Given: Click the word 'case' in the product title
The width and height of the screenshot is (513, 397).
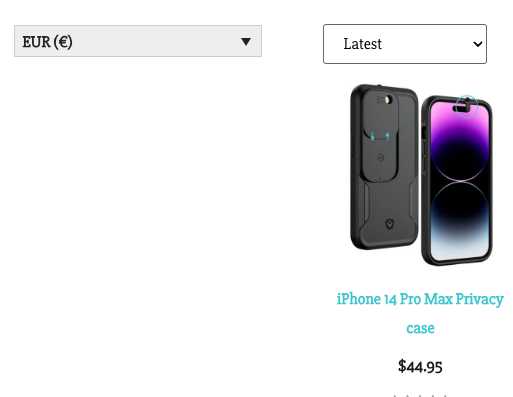Looking at the screenshot, I should 420,328.
